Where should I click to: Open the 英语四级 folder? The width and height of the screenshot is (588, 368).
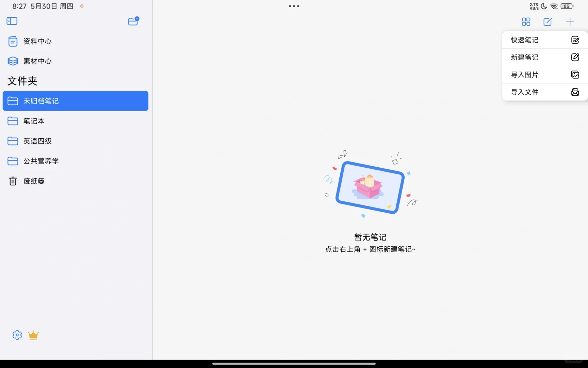coord(37,141)
